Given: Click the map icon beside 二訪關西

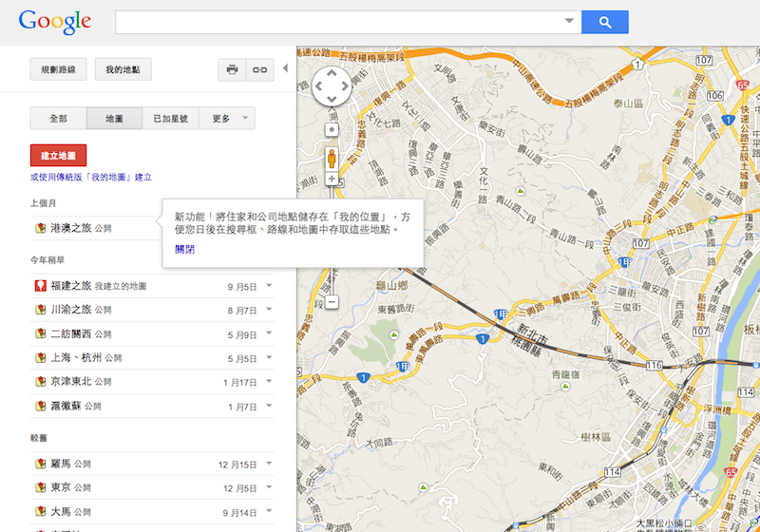Looking at the screenshot, I should click(41, 333).
